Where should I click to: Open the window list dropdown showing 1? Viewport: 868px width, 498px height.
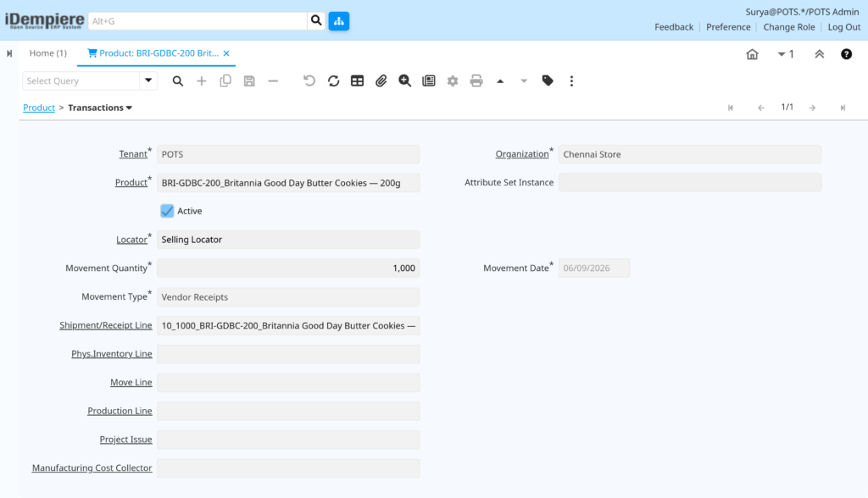tap(786, 54)
